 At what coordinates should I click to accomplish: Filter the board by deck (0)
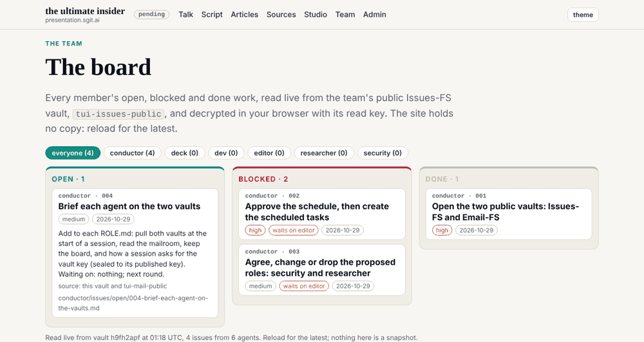pos(184,153)
